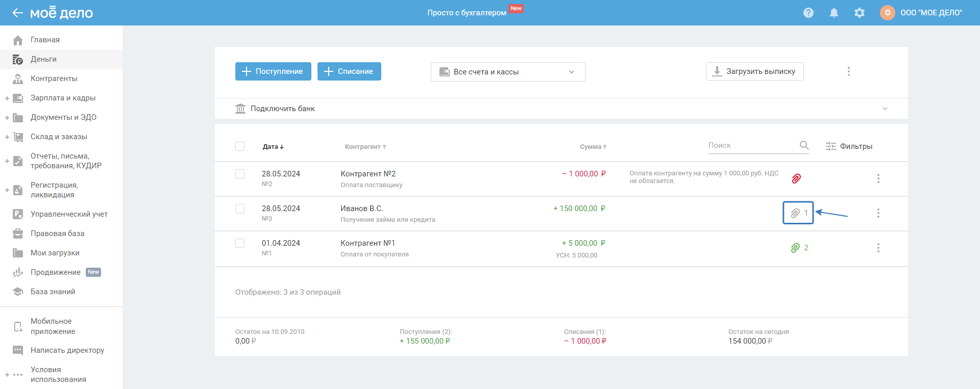Click the Просто с бухгалтером link
This screenshot has width=980, height=389.
point(467,13)
